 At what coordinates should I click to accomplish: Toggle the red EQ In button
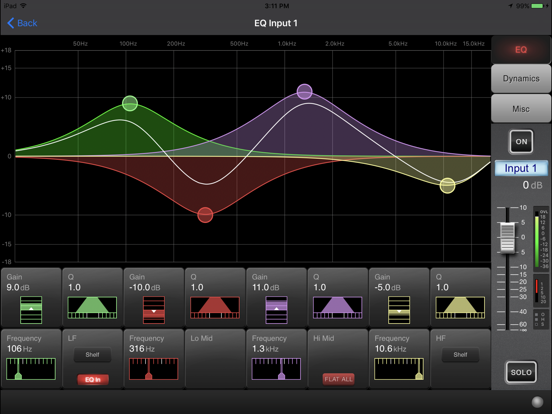[93, 379]
